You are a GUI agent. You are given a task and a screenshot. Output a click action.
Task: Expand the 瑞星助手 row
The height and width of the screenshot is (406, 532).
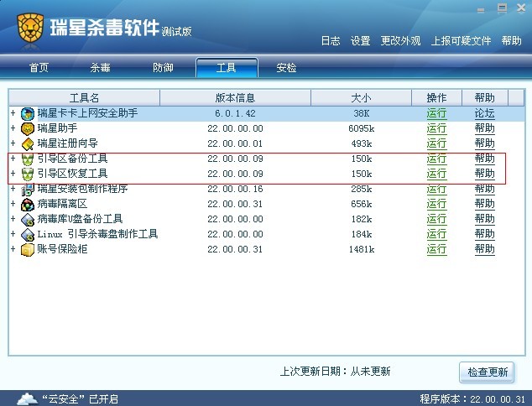pyautogui.click(x=13, y=128)
